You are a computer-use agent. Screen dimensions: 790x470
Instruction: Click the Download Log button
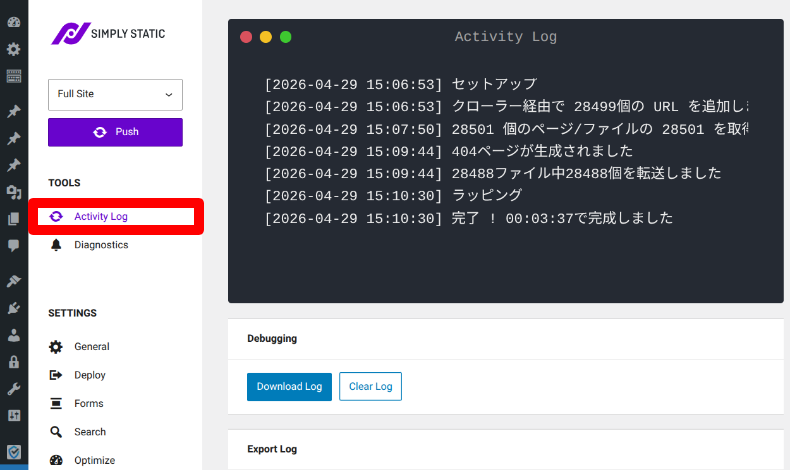(289, 386)
